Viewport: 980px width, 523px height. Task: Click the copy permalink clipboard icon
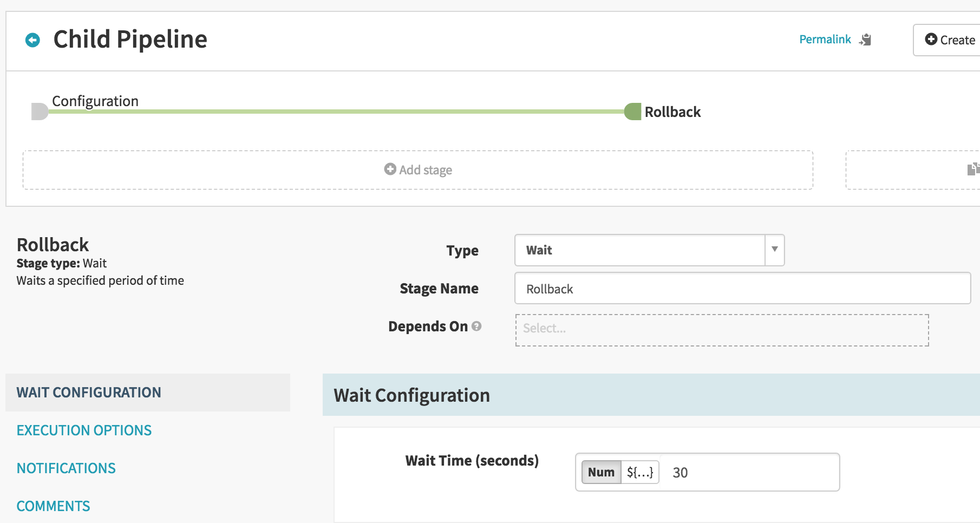pyautogui.click(x=865, y=40)
